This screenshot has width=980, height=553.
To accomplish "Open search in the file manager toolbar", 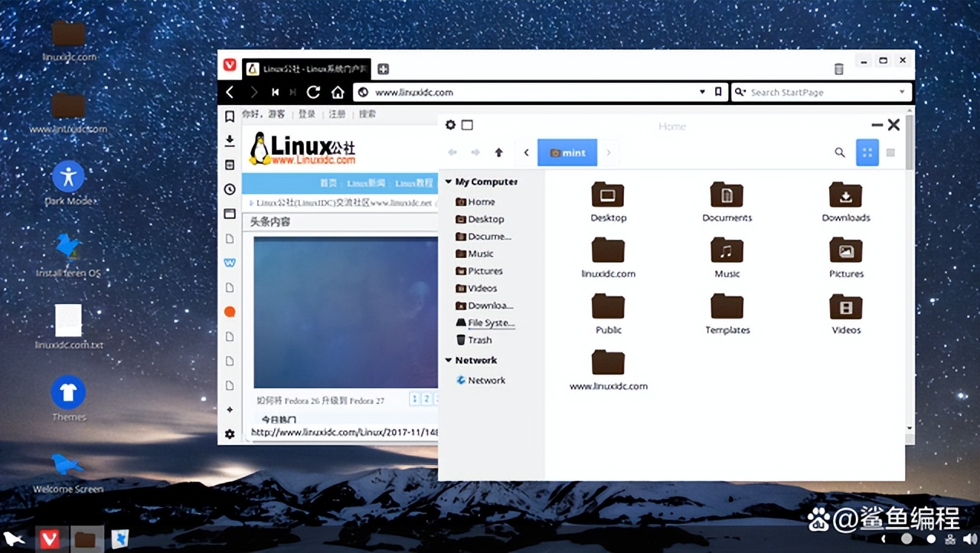I will point(840,152).
